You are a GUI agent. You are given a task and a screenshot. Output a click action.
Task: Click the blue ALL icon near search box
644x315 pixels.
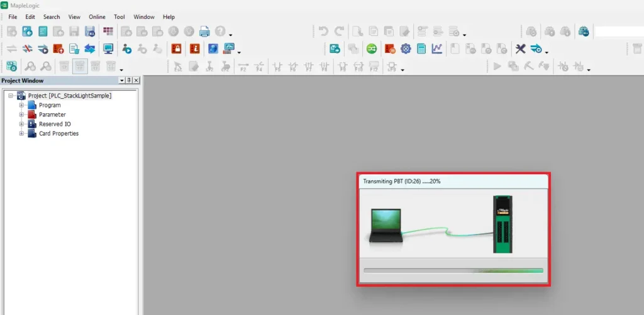584,31
